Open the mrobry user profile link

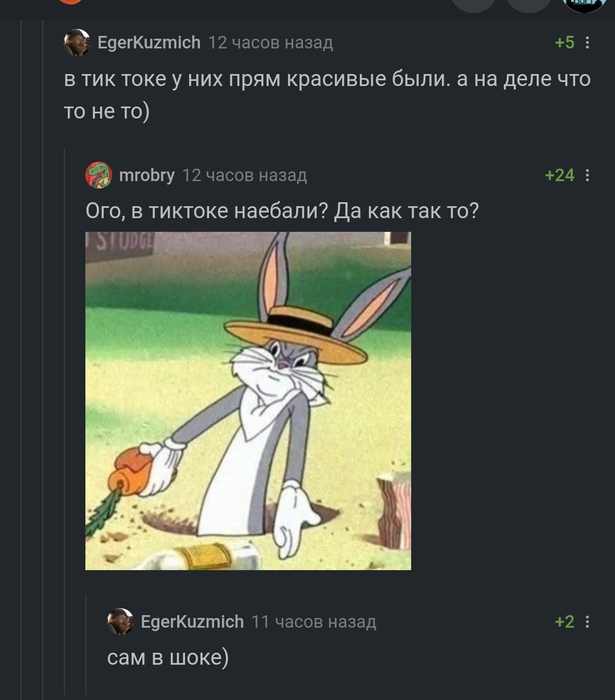pos(147,175)
